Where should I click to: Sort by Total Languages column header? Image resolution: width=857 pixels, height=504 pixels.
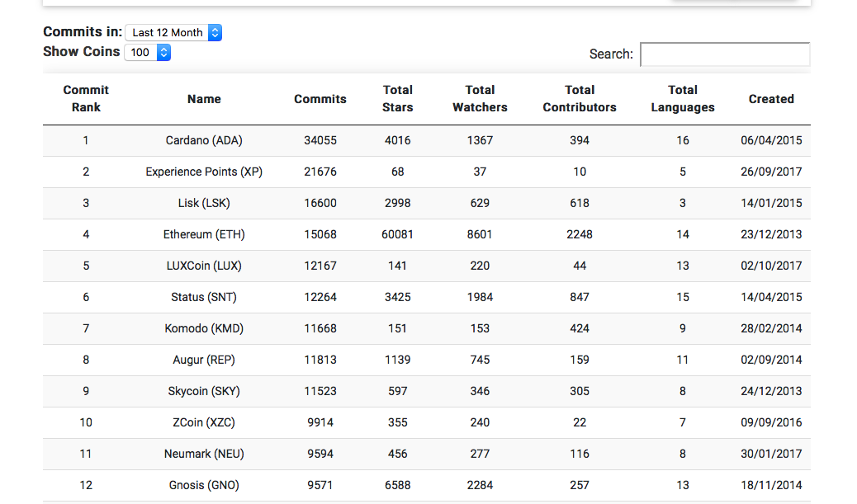pyautogui.click(x=683, y=99)
